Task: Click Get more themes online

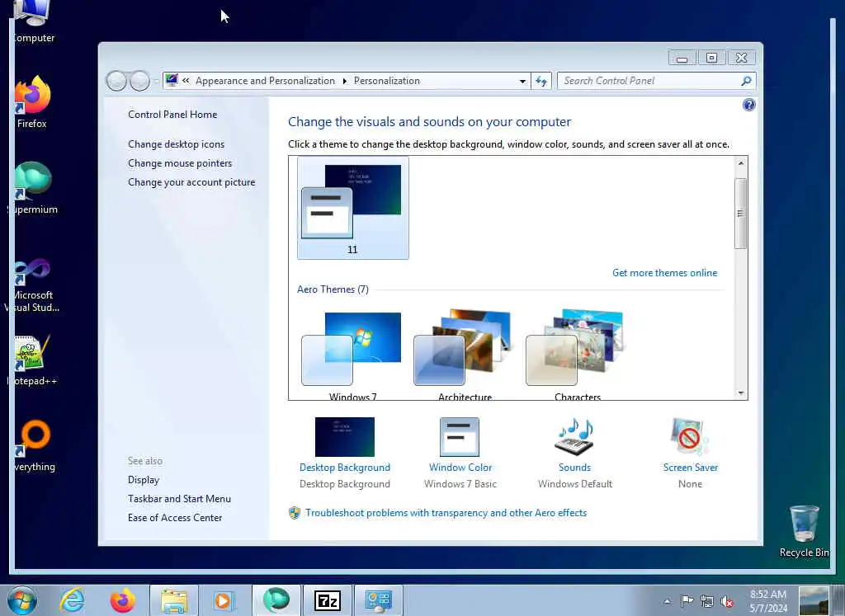Action: coord(664,273)
